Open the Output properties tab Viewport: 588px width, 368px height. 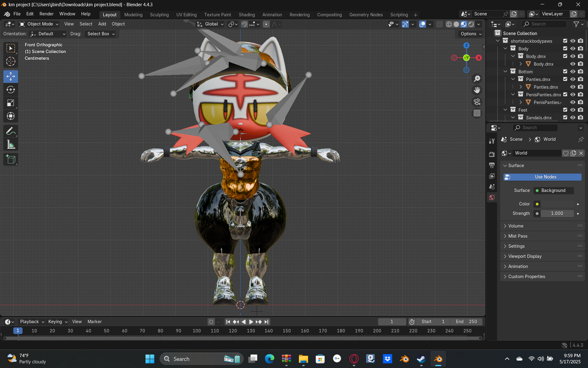tap(492, 165)
